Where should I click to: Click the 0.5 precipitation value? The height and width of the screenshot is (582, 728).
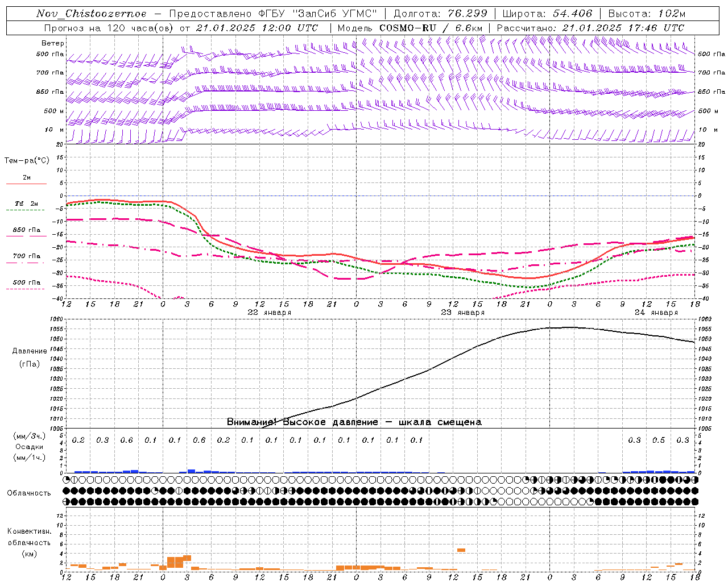click(659, 440)
